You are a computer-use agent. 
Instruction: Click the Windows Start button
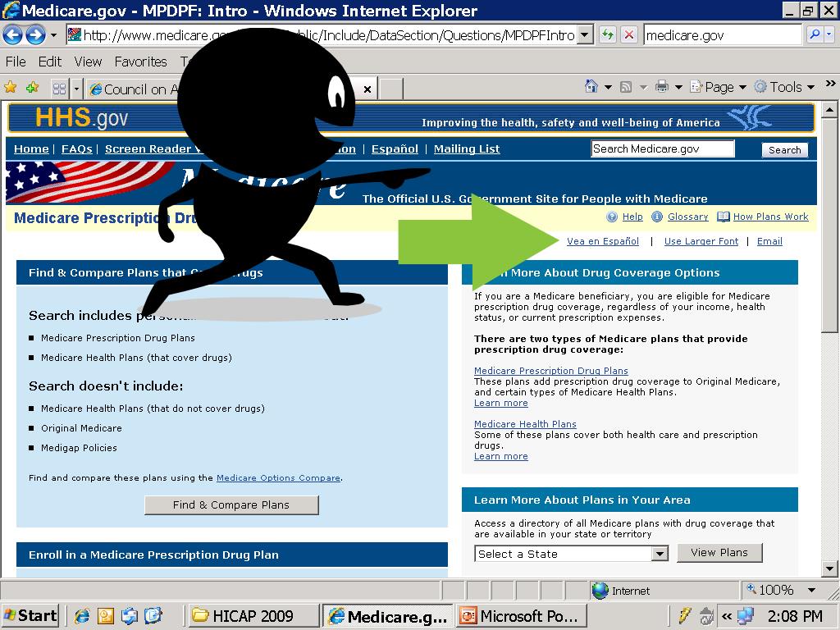(x=30, y=616)
